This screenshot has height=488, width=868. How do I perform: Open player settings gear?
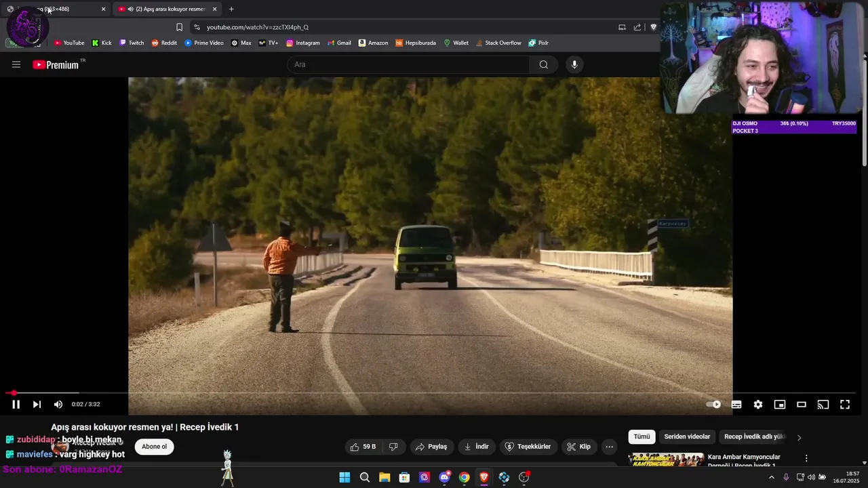point(758,405)
